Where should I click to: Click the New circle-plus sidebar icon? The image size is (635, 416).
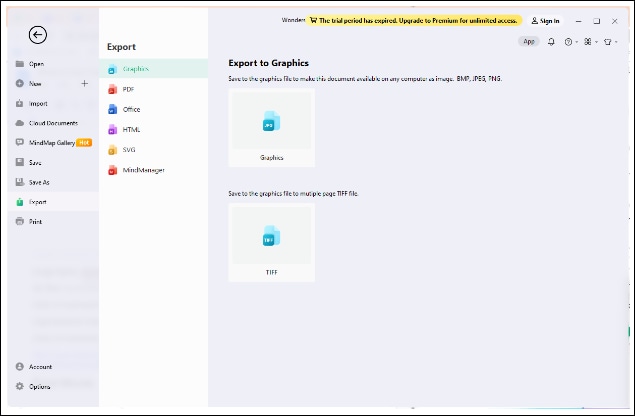click(x=19, y=83)
